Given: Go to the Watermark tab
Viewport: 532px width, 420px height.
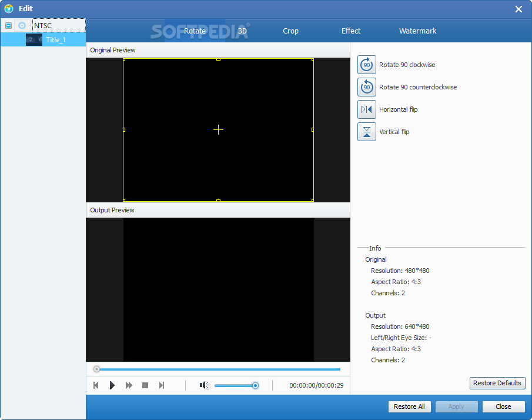Looking at the screenshot, I should click(417, 31).
